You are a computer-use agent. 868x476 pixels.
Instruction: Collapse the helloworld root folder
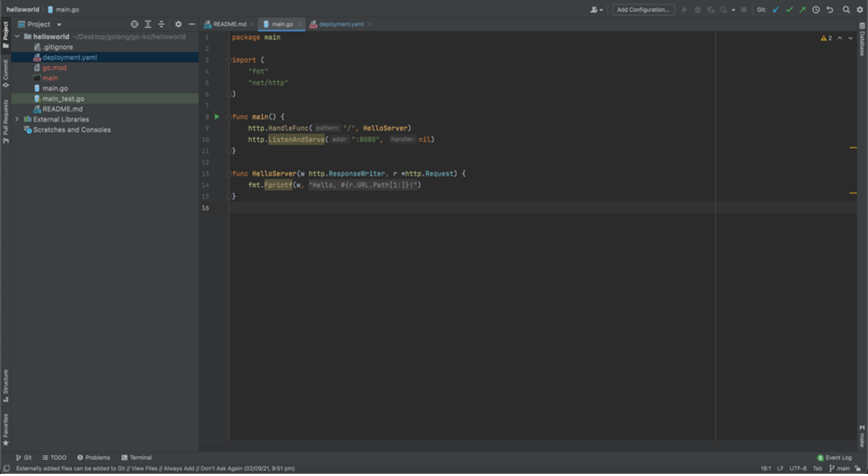pos(17,37)
